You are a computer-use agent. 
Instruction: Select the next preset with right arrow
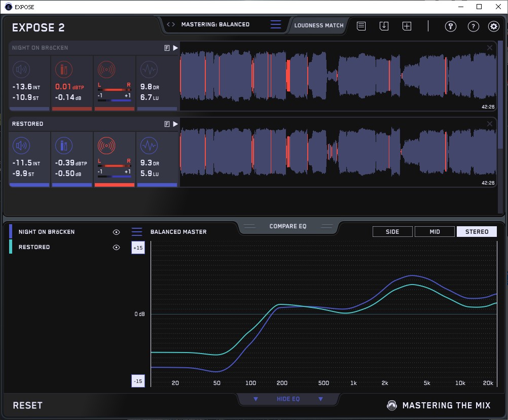(173, 24)
